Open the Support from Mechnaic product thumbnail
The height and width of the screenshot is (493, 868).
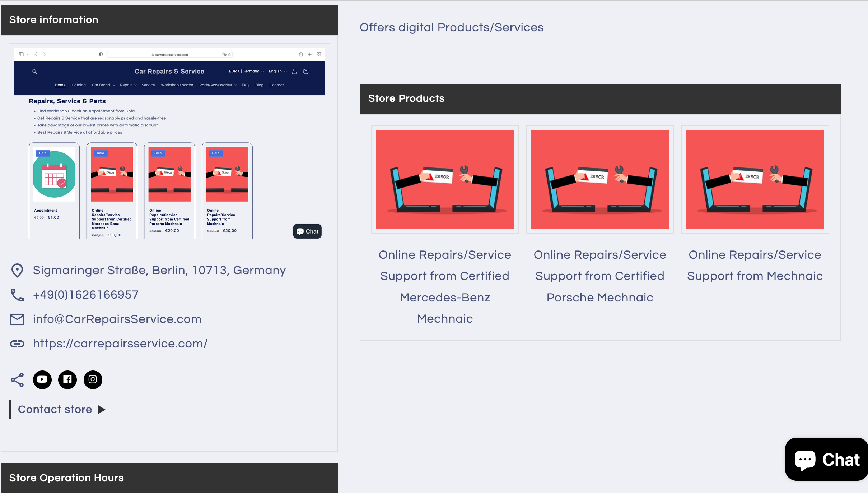pos(755,180)
